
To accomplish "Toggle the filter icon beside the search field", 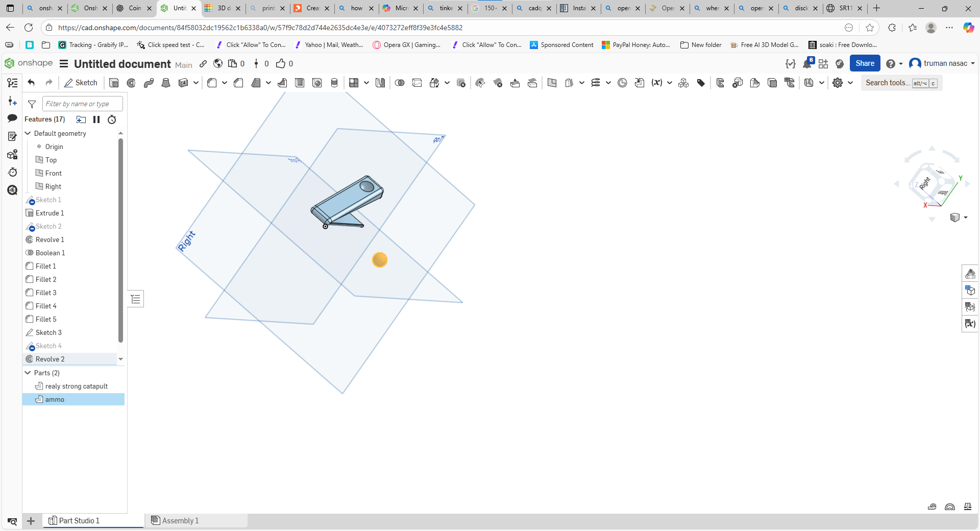I will click(x=32, y=104).
